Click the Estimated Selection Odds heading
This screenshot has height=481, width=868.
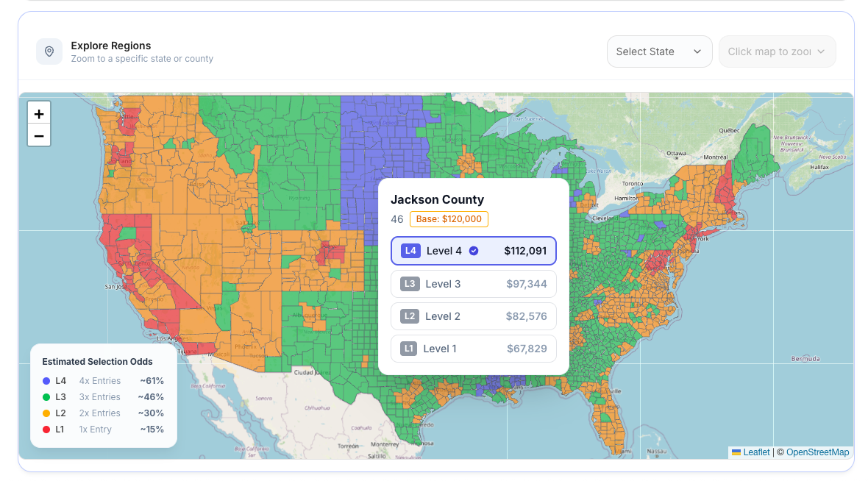(97, 361)
